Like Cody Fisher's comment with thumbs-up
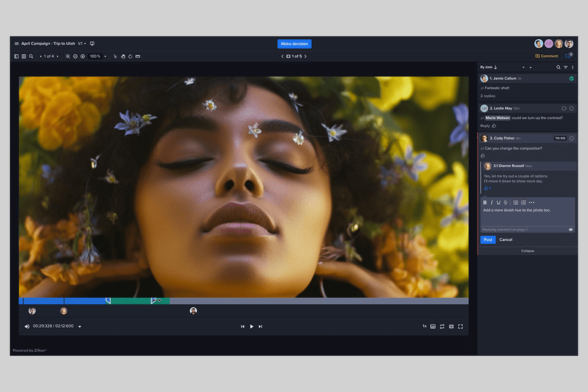 coord(483,156)
